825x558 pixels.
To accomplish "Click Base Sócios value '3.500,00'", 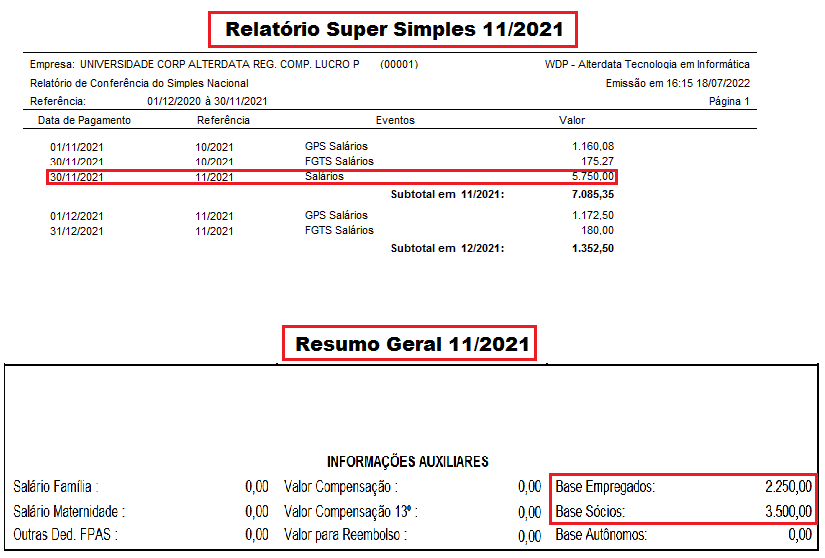I will point(789,511).
